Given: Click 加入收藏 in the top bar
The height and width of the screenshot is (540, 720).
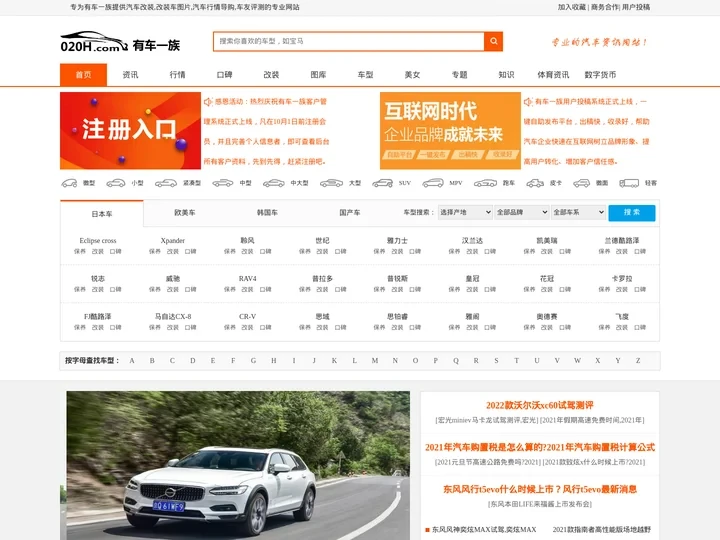Looking at the screenshot, I should pos(571,7).
